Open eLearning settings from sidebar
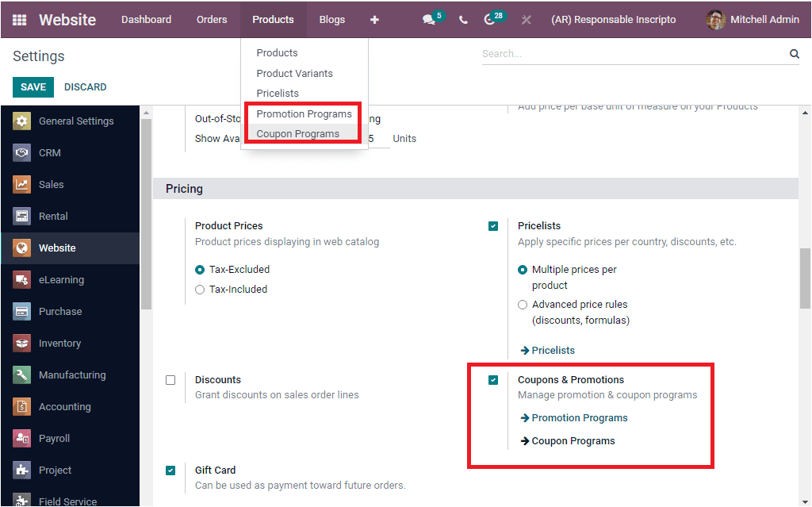812x507 pixels. (60, 279)
